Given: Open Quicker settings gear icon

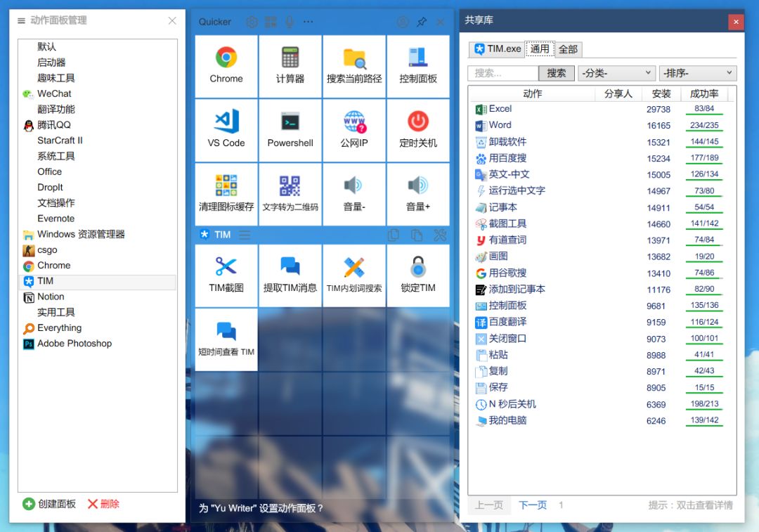Looking at the screenshot, I should coord(252,22).
